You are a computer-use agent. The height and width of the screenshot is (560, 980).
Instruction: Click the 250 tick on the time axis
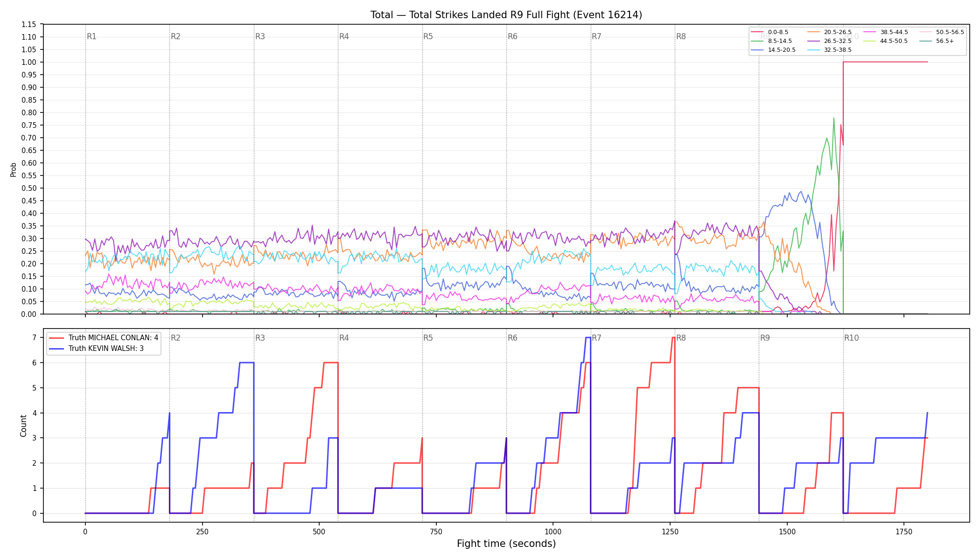(202, 532)
